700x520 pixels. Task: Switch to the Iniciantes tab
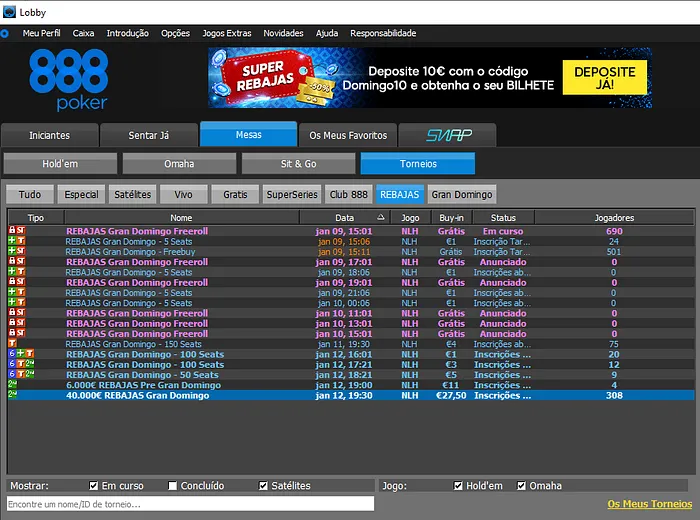pos(50,135)
